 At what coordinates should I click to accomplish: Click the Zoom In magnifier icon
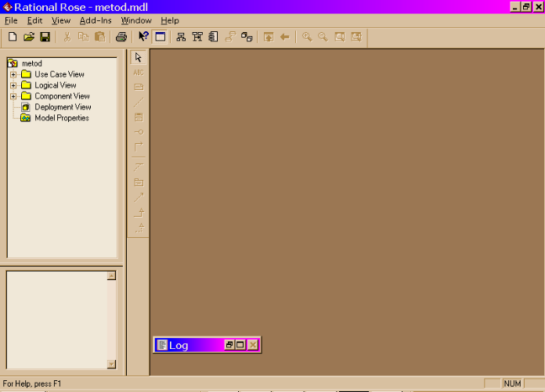point(307,37)
